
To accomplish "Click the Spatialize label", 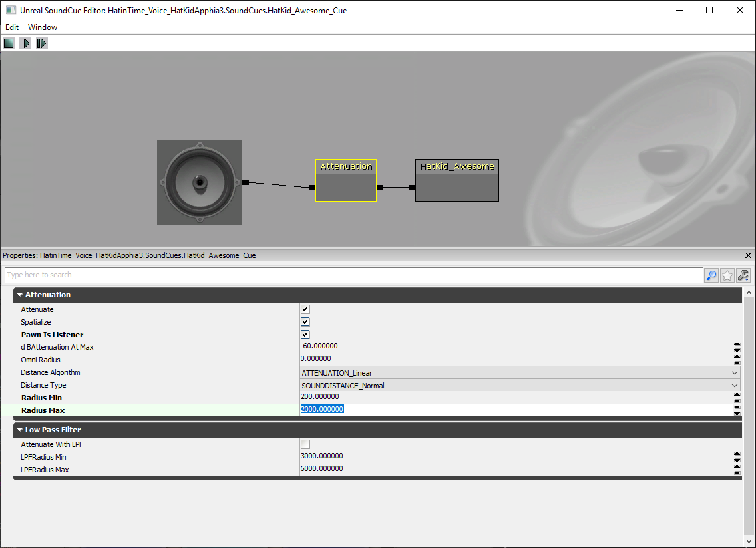I will pyautogui.click(x=36, y=322).
